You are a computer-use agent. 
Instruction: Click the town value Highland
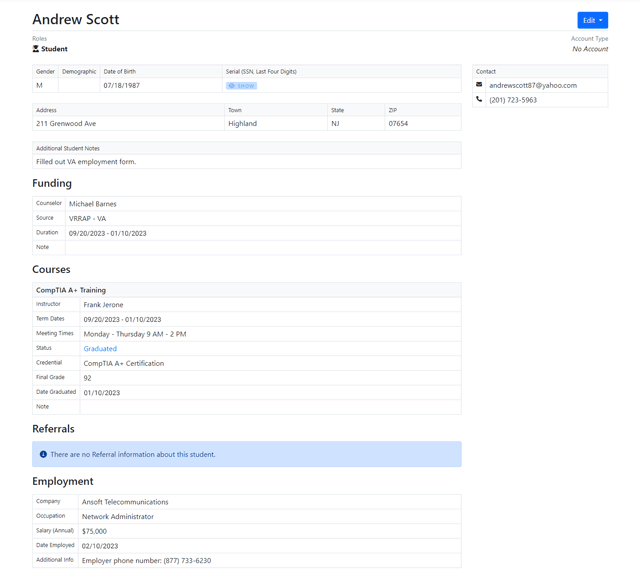click(242, 123)
